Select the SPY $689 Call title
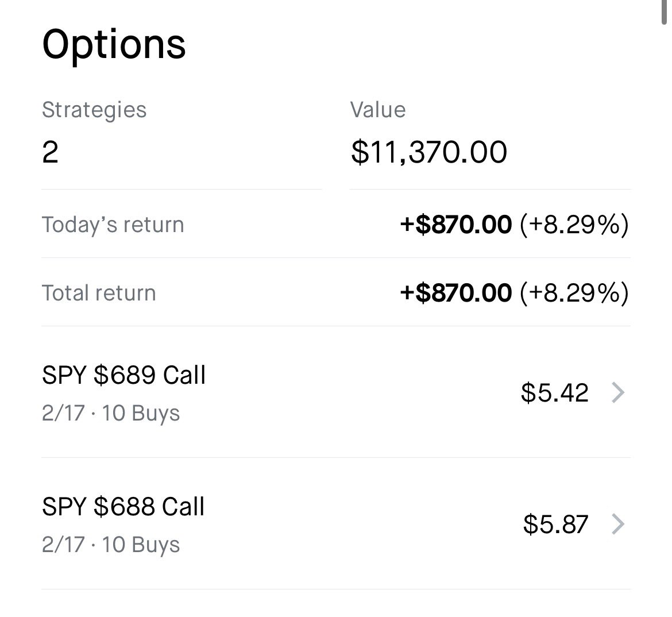Viewport: 672px width, 617px height. click(x=123, y=375)
